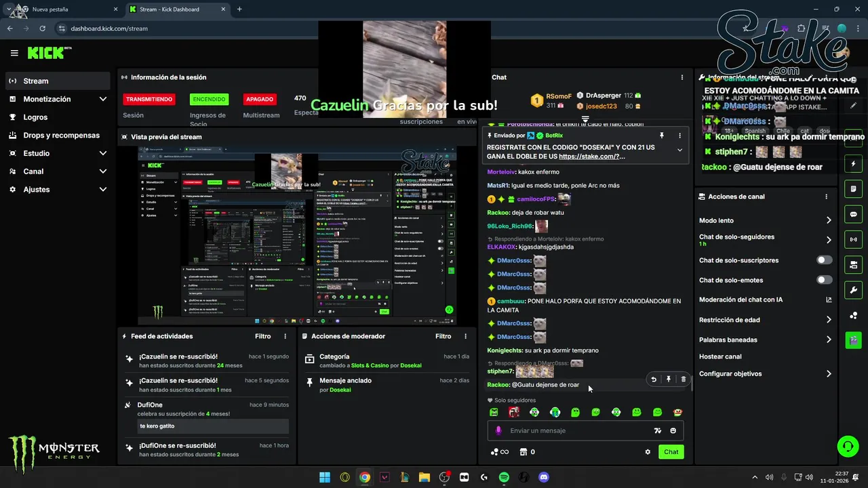Open the pinned BotRix message three-dot menu

tap(679, 136)
